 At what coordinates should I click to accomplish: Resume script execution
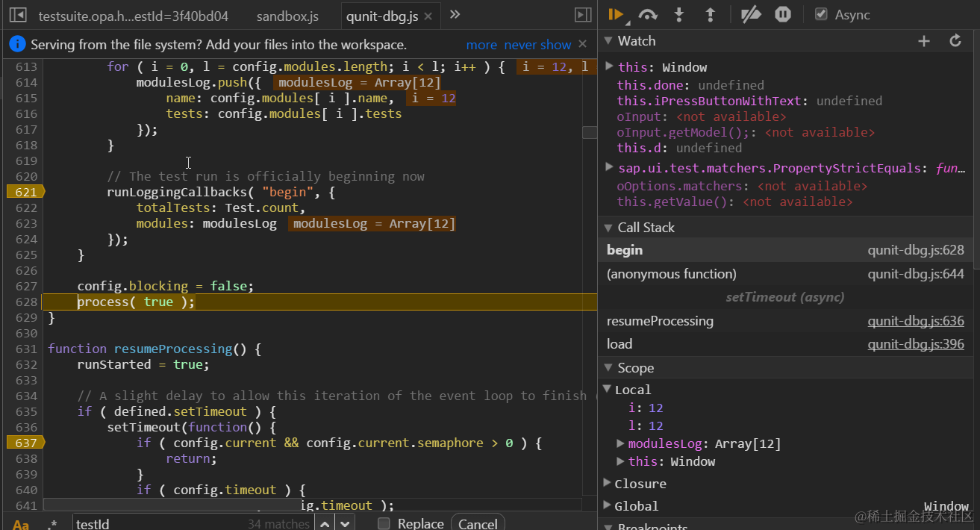pyautogui.click(x=616, y=14)
